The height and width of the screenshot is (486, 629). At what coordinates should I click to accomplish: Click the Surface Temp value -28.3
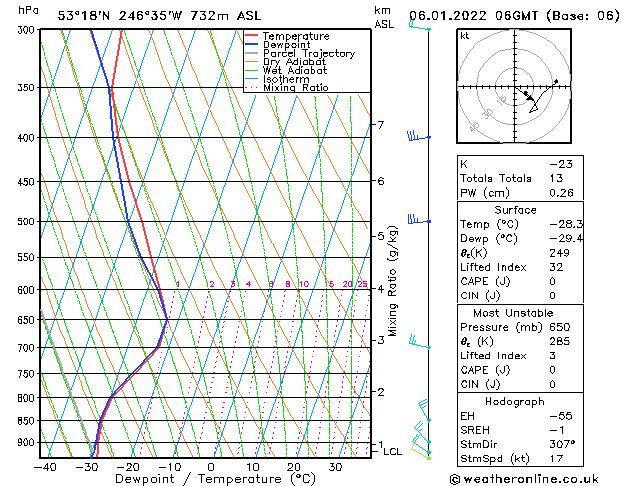pyautogui.click(x=566, y=224)
